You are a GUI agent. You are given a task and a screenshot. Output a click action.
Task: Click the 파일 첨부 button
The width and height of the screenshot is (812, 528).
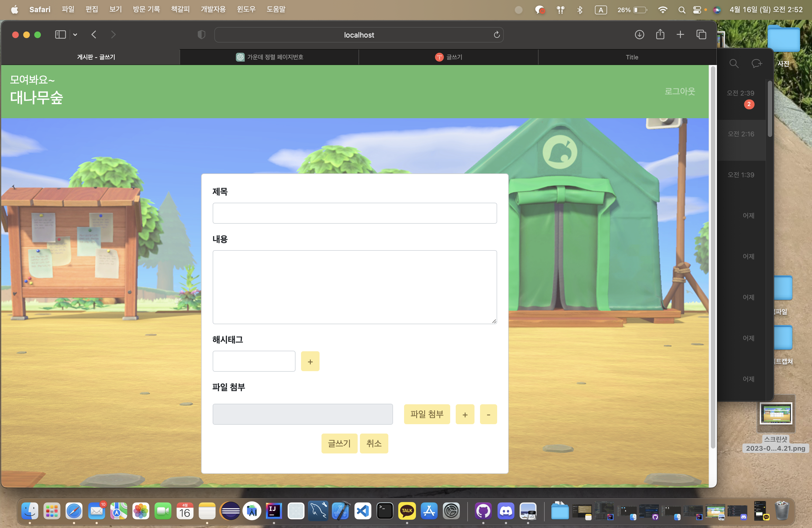pos(427,414)
